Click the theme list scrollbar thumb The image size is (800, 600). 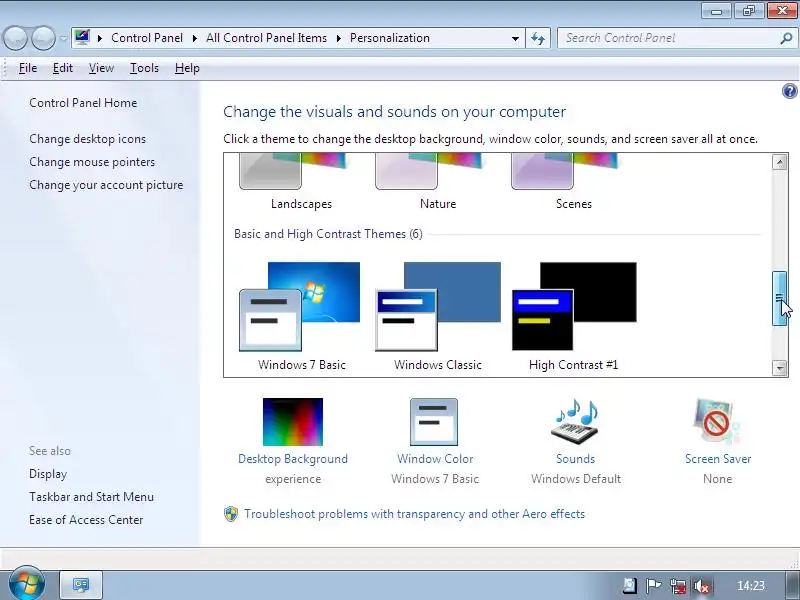pos(779,298)
